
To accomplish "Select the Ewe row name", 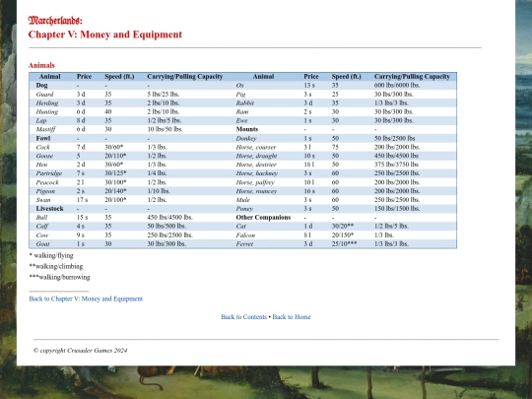I will click(x=242, y=121).
